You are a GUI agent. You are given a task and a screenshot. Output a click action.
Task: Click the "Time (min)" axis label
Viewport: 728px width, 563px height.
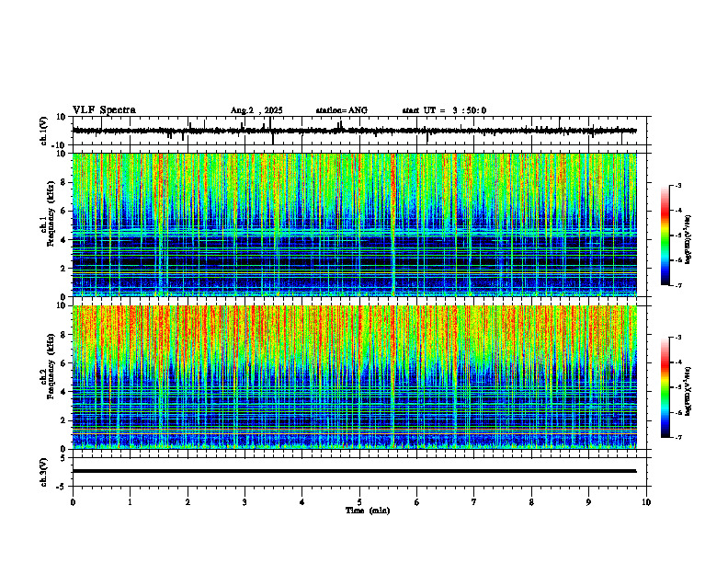tap(368, 511)
